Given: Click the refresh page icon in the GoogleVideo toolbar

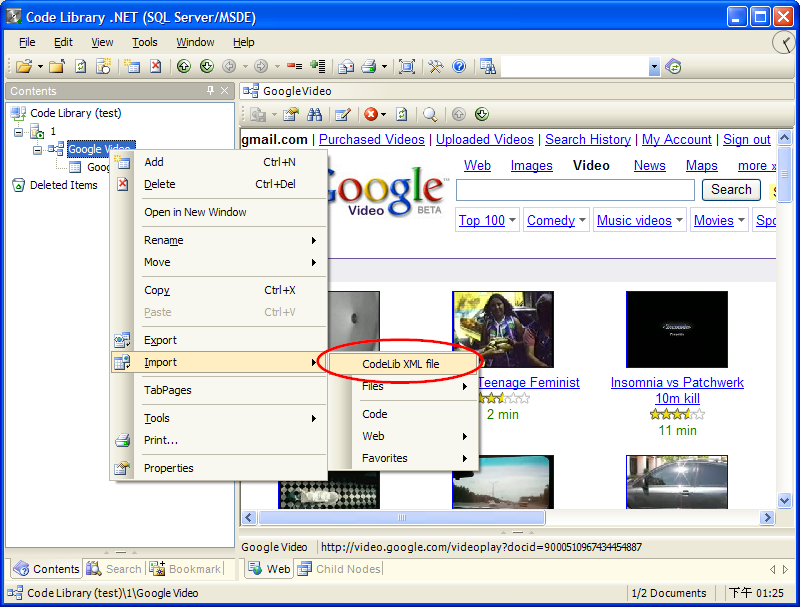Looking at the screenshot, I should coord(402,114).
